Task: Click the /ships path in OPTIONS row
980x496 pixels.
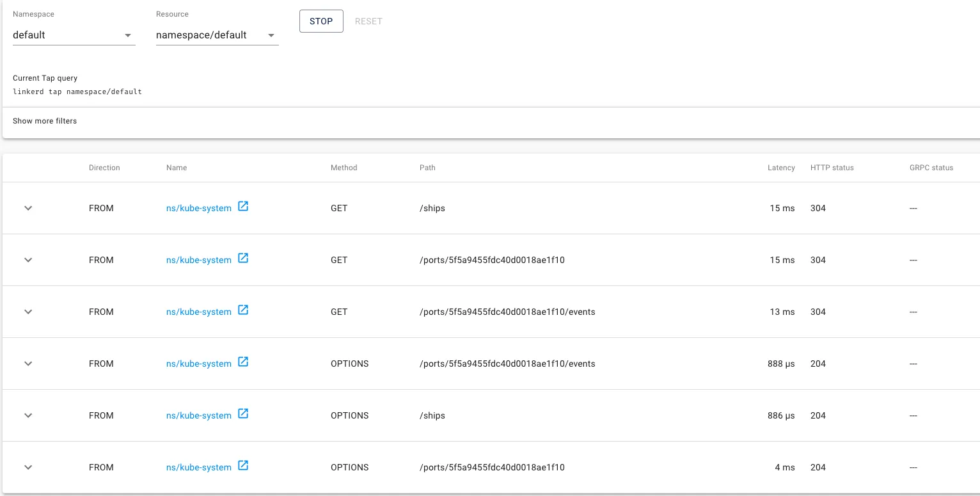Action: point(432,415)
